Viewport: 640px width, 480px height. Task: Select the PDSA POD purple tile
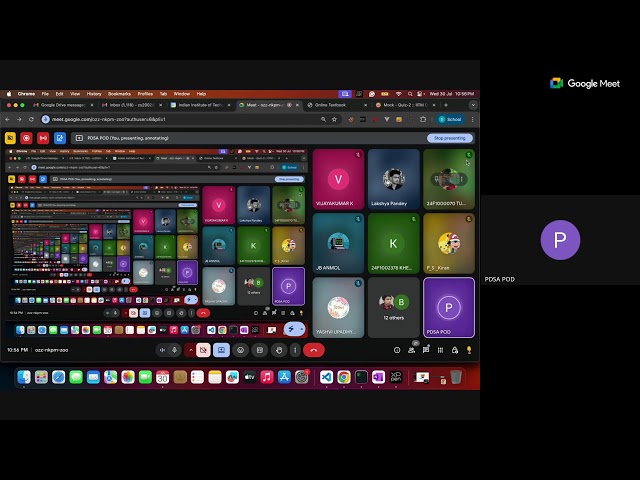pyautogui.click(x=449, y=307)
